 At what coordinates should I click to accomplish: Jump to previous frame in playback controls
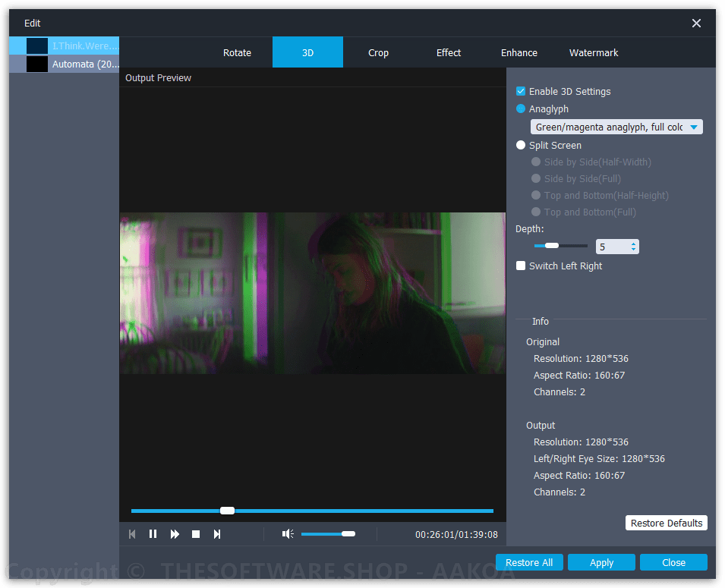coord(132,534)
